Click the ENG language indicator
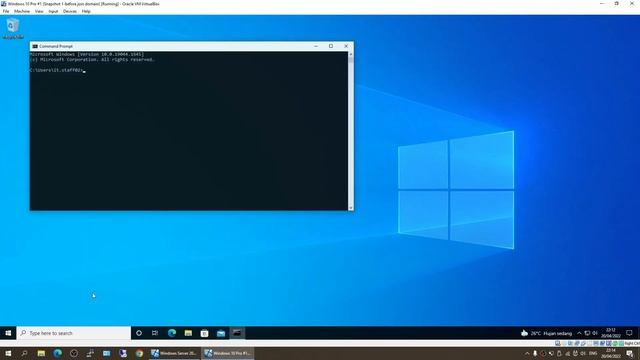 593,353
